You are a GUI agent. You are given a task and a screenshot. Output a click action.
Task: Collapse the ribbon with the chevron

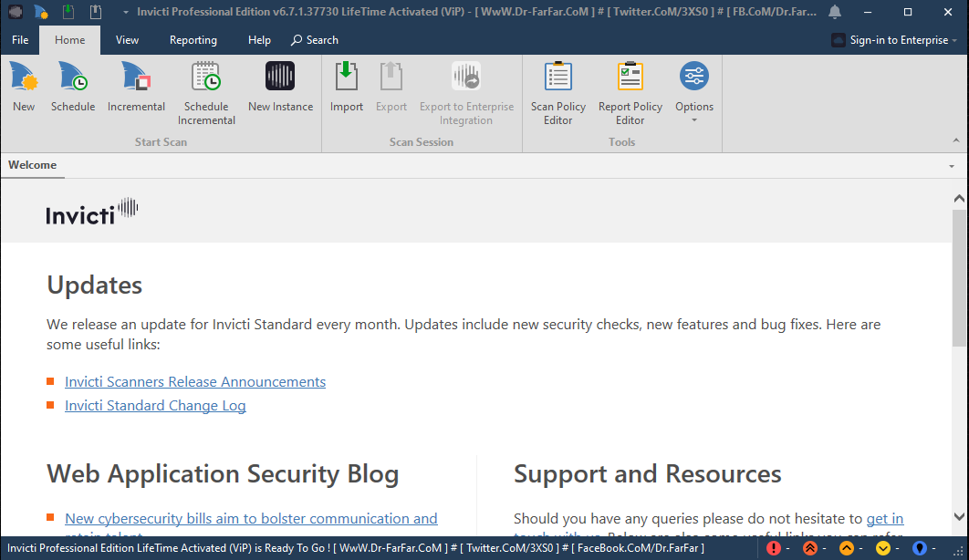click(956, 140)
